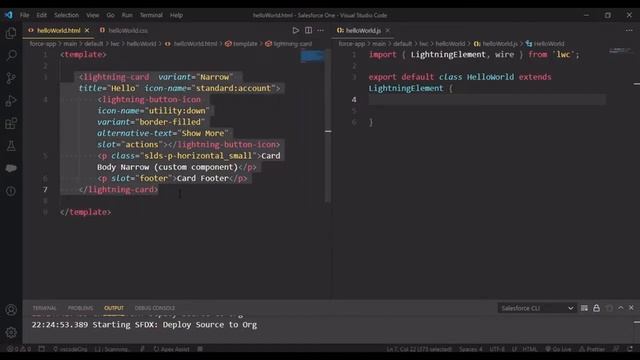Viewport: 640px width, 360px height.
Task: Open the Selection menu
Action: point(66,15)
